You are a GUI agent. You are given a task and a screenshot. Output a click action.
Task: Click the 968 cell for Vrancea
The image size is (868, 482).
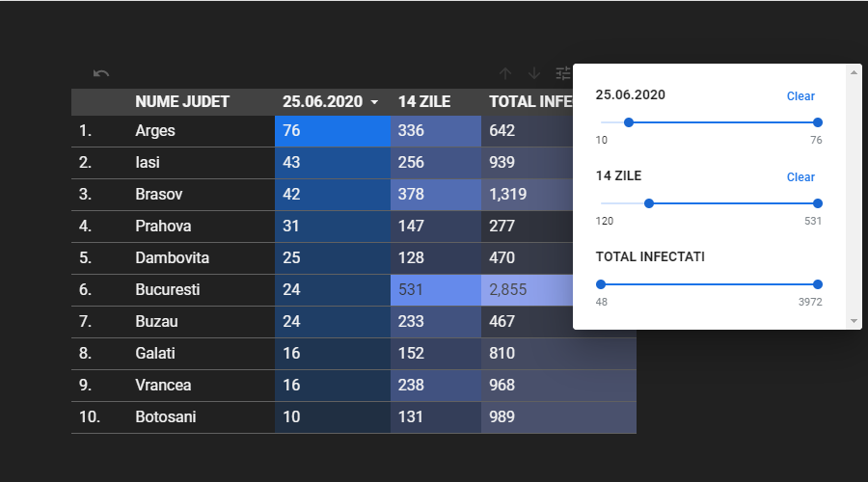coord(558,386)
